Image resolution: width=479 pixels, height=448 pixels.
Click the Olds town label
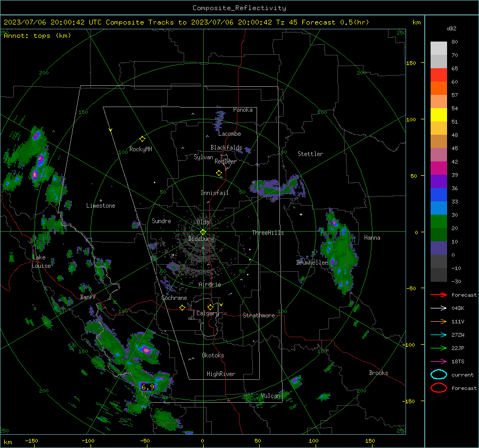tap(203, 222)
